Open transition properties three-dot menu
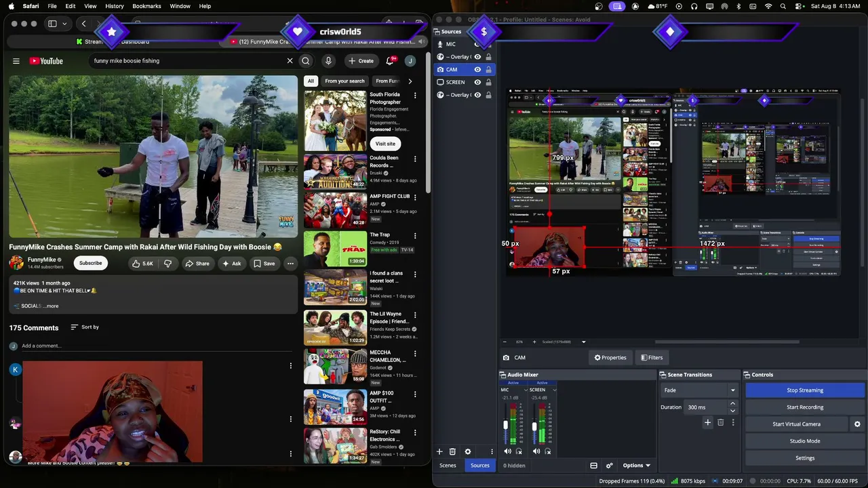Image resolution: width=868 pixels, height=488 pixels. click(732, 422)
